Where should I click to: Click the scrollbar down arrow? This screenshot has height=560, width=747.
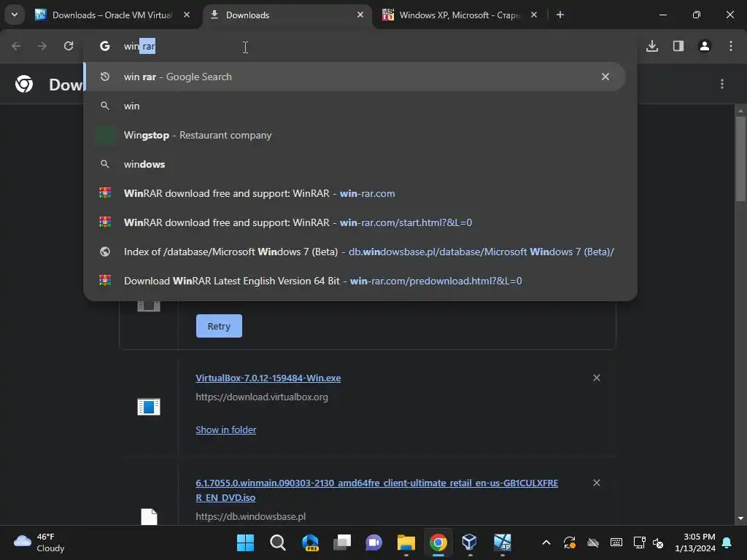pos(740,518)
